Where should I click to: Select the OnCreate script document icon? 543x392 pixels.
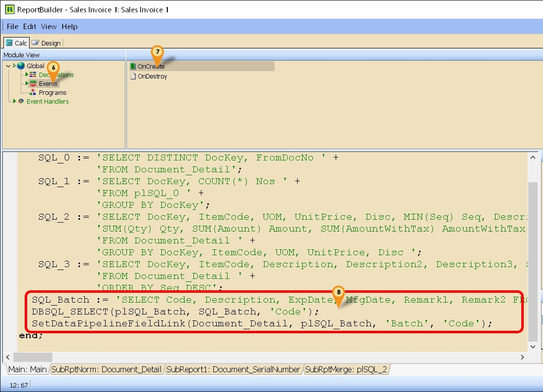click(x=132, y=65)
